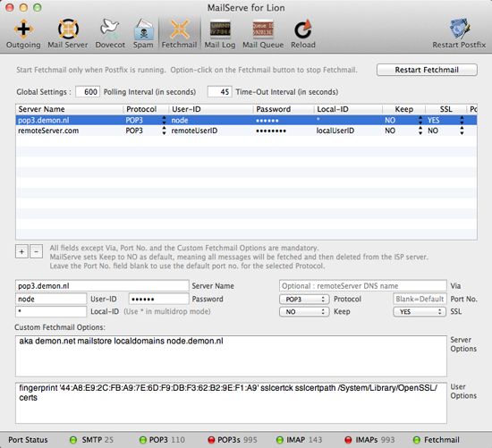Click the Port Status label

(28, 440)
